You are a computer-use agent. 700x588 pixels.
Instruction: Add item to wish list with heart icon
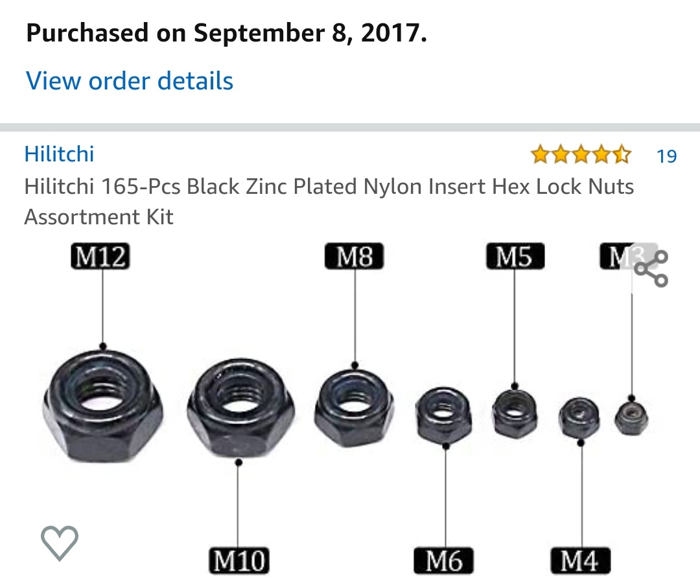click(60, 543)
